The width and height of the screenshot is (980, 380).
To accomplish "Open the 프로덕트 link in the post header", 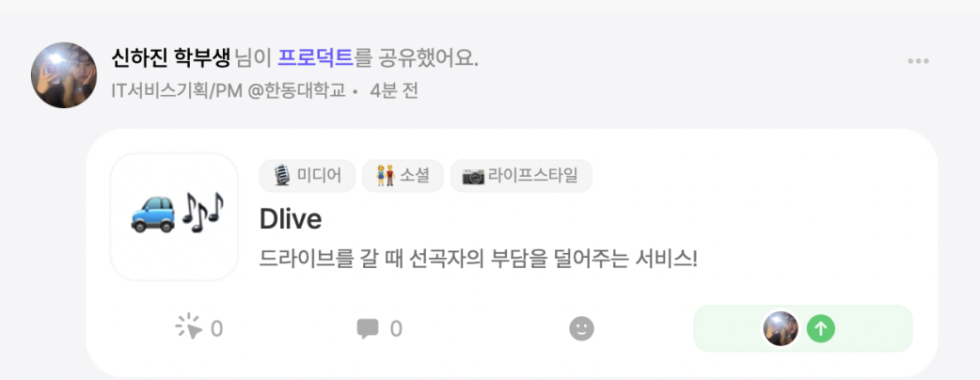I will (x=315, y=58).
